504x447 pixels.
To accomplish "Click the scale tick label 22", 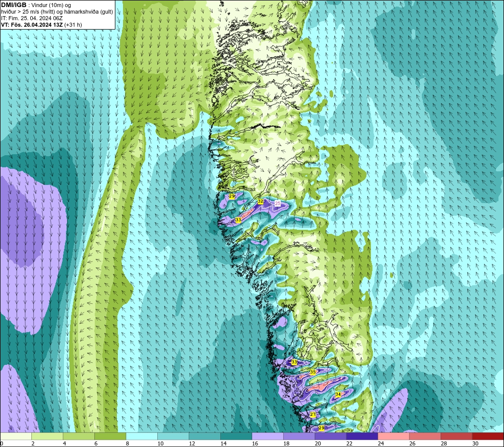I will (x=350, y=443).
